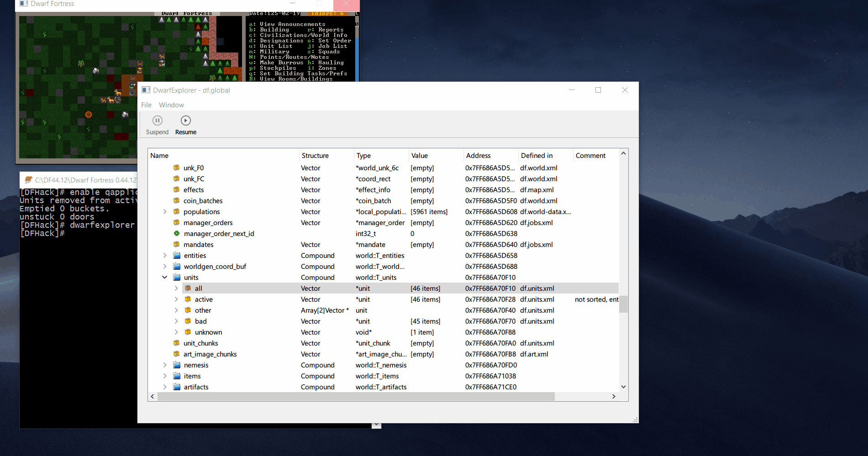Select the unk_FC vector icon

(177, 179)
